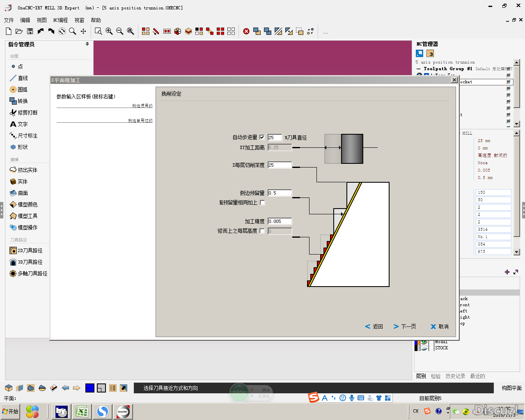
Task: Open the 文件 menu
Action: [x=9, y=20]
